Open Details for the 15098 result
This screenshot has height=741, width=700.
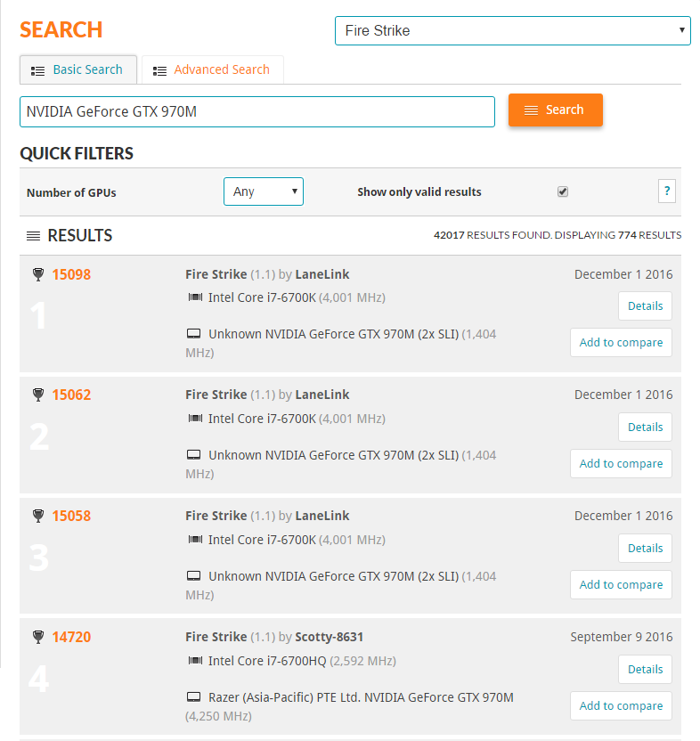tap(645, 305)
